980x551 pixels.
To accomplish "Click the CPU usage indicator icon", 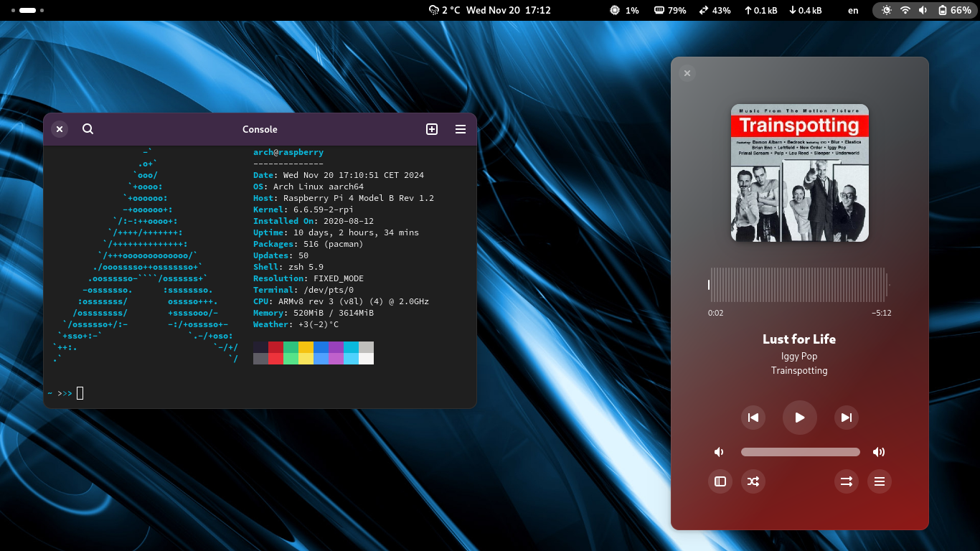I will coord(615,10).
